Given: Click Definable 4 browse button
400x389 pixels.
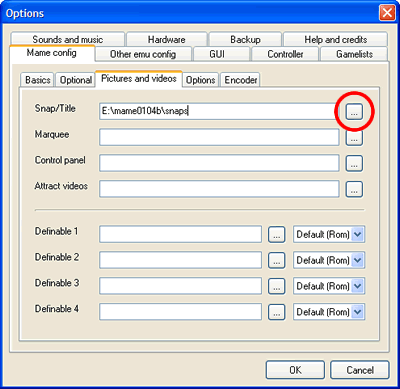Looking at the screenshot, I should 277,312.
